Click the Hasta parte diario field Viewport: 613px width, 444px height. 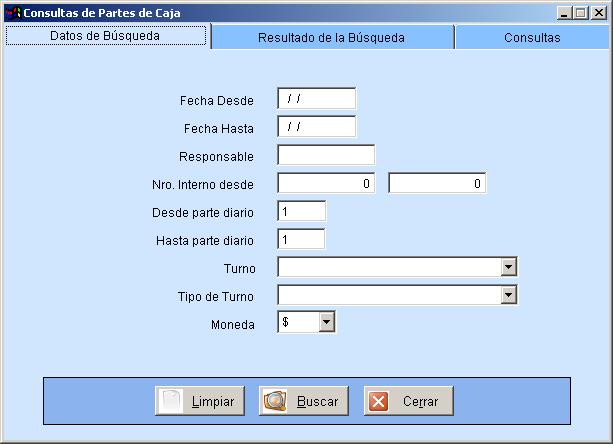[x=302, y=239]
